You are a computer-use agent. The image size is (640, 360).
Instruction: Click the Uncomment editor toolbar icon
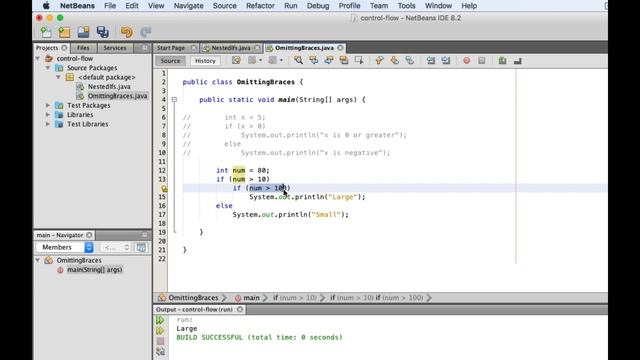(x=518, y=60)
